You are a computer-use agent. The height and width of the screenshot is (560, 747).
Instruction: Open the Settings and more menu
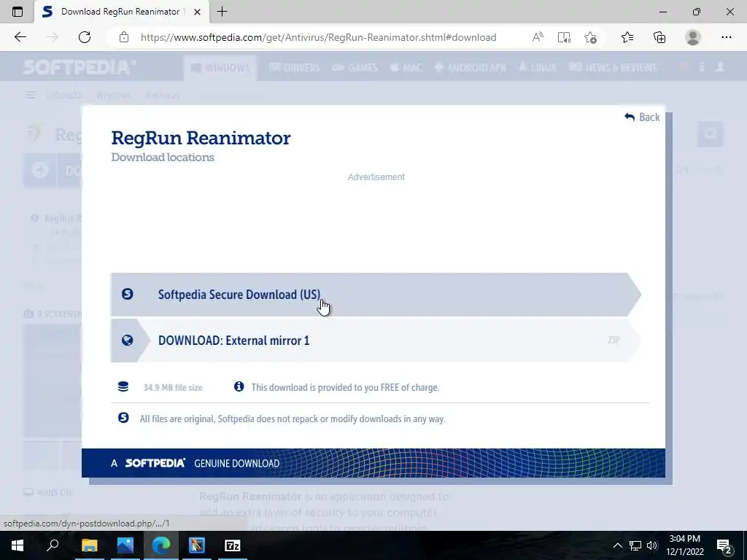726,37
